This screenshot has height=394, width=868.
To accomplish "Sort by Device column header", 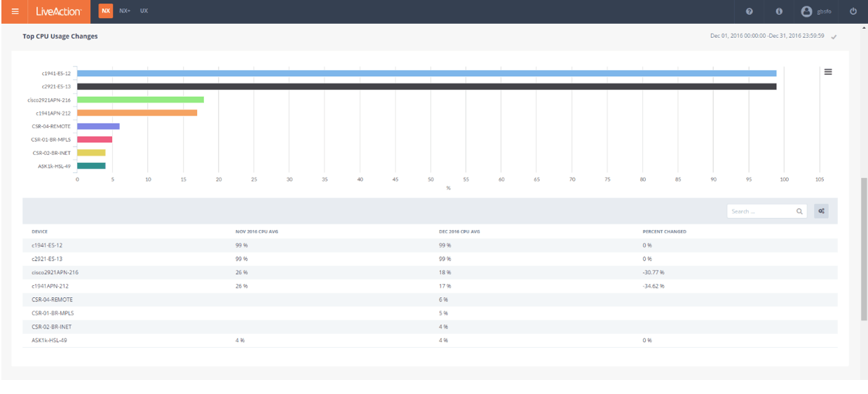I will coord(40,231).
